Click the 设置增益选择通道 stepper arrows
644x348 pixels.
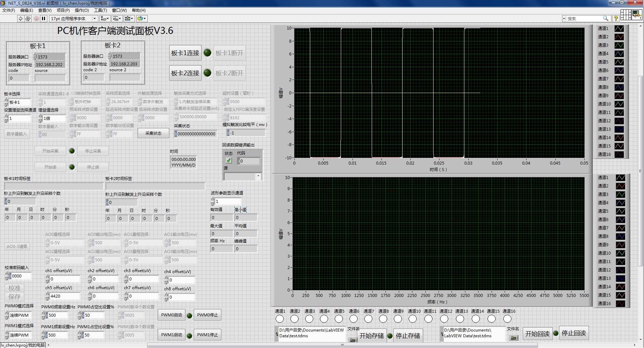[x=6, y=118]
